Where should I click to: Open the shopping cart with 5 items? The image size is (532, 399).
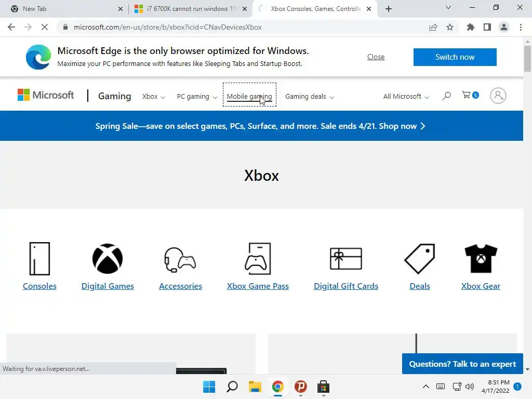[470, 96]
